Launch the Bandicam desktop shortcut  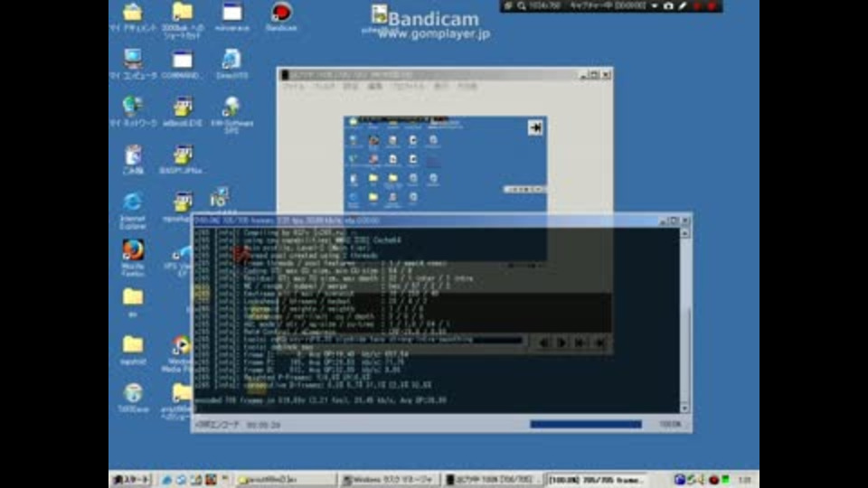[281, 12]
